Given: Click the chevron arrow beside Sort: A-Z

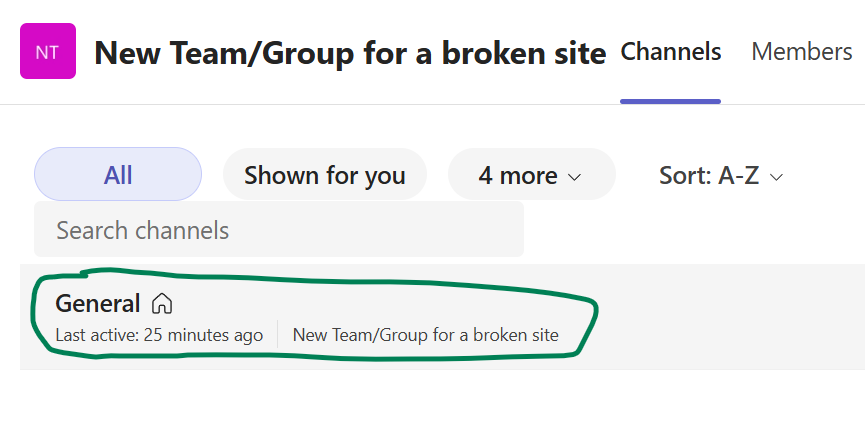Looking at the screenshot, I should (x=776, y=177).
